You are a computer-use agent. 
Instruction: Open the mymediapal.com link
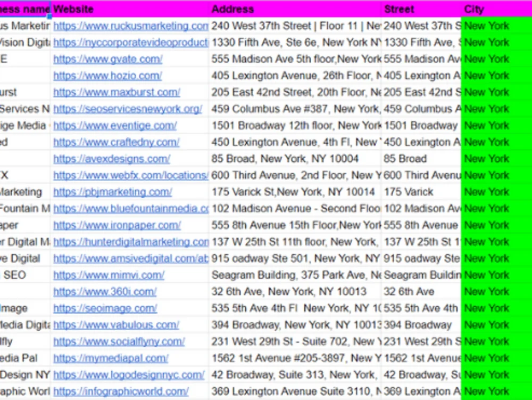[x=111, y=358]
